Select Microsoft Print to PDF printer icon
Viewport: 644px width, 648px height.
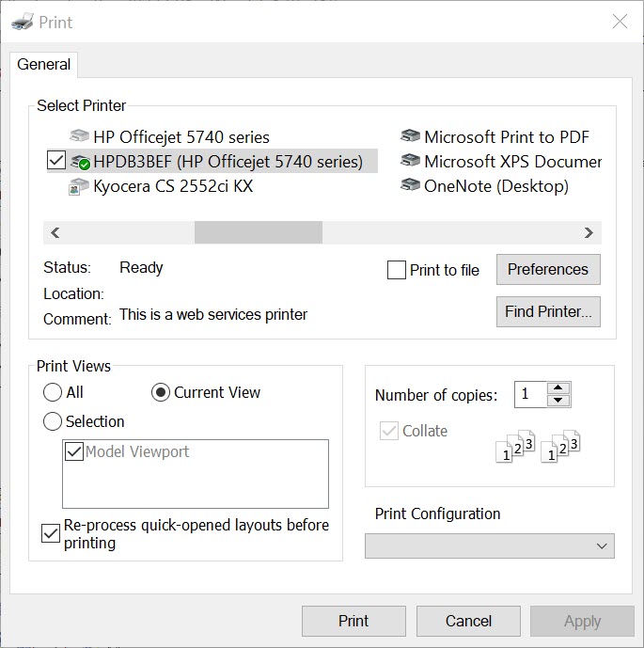(410, 137)
